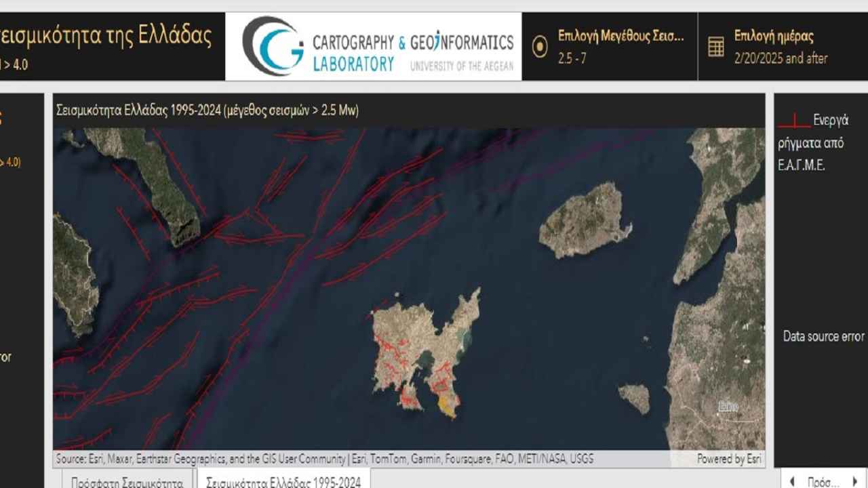
Task: Go to the next tab with the right arrow
Action: click(x=854, y=482)
